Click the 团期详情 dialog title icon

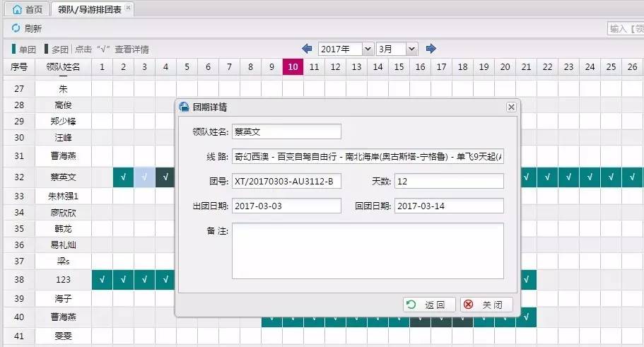[185, 107]
